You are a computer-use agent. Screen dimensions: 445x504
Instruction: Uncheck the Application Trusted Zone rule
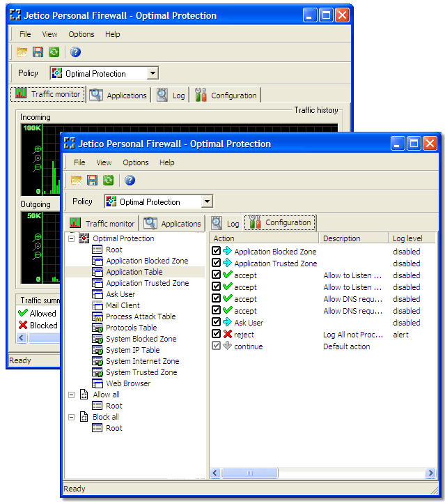217,263
